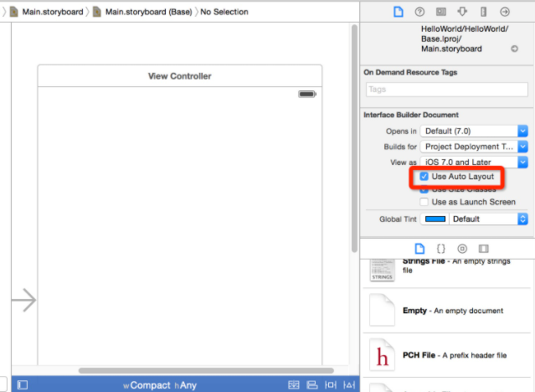
Task: Select the PCH File template icon
Action: point(382,355)
